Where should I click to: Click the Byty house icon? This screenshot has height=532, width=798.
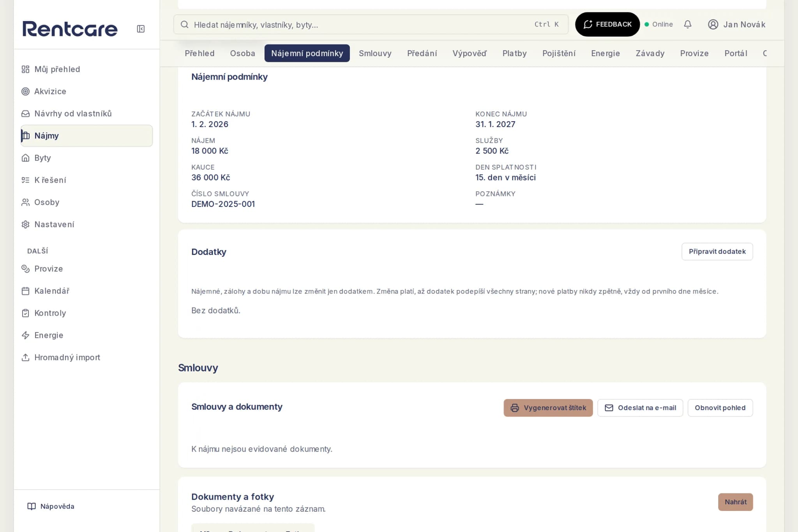(x=25, y=158)
